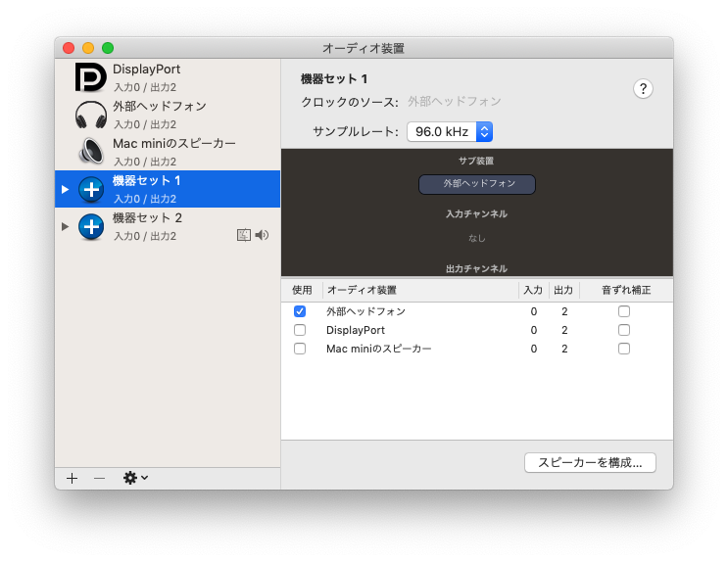Viewport: 728px width, 562px height.
Task: Click the 出力チャンネル label
Action: tap(477, 268)
